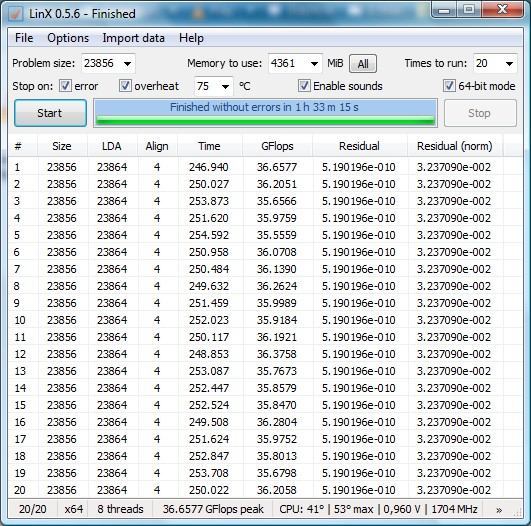531x526 pixels.
Task: Select GFlops value 35.9989 in row 9
Action: click(277, 303)
